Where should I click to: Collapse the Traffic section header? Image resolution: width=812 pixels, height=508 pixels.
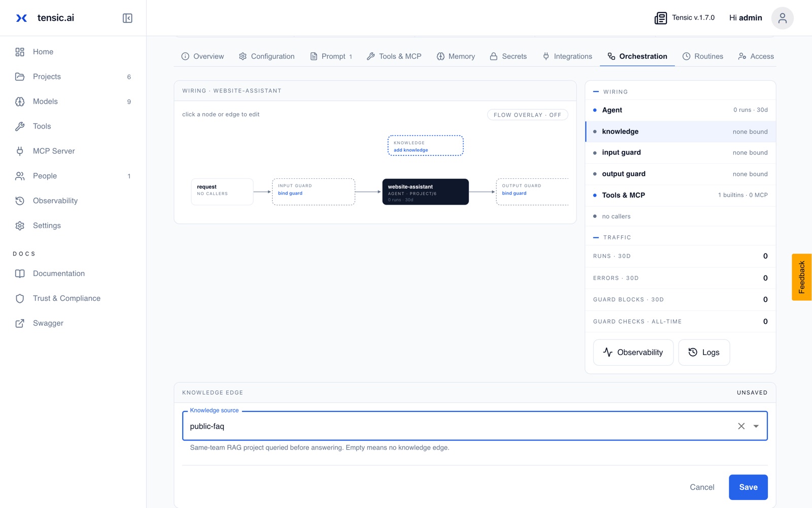pos(612,237)
